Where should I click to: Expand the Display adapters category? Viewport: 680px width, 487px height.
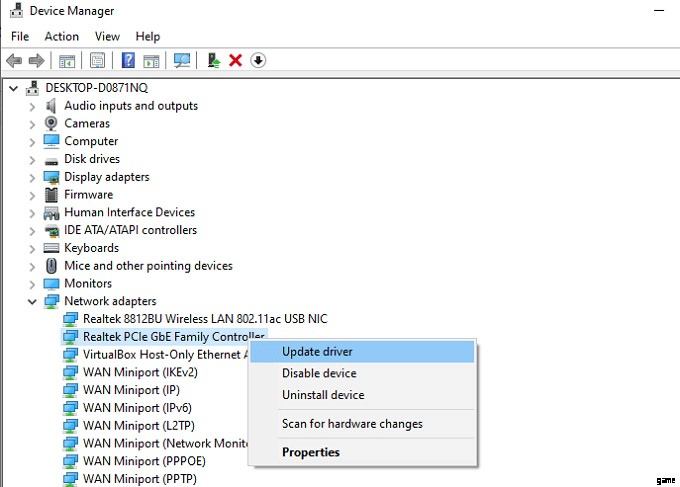[32, 177]
